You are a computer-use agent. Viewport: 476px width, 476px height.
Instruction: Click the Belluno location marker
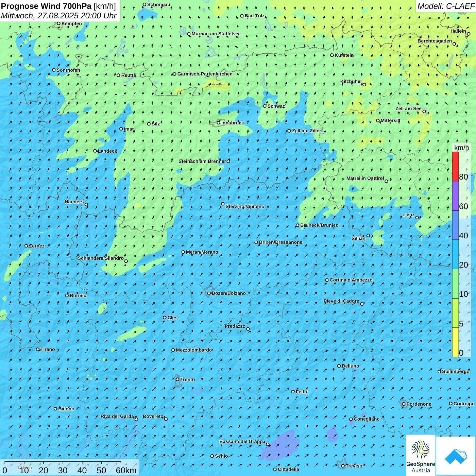(x=339, y=366)
